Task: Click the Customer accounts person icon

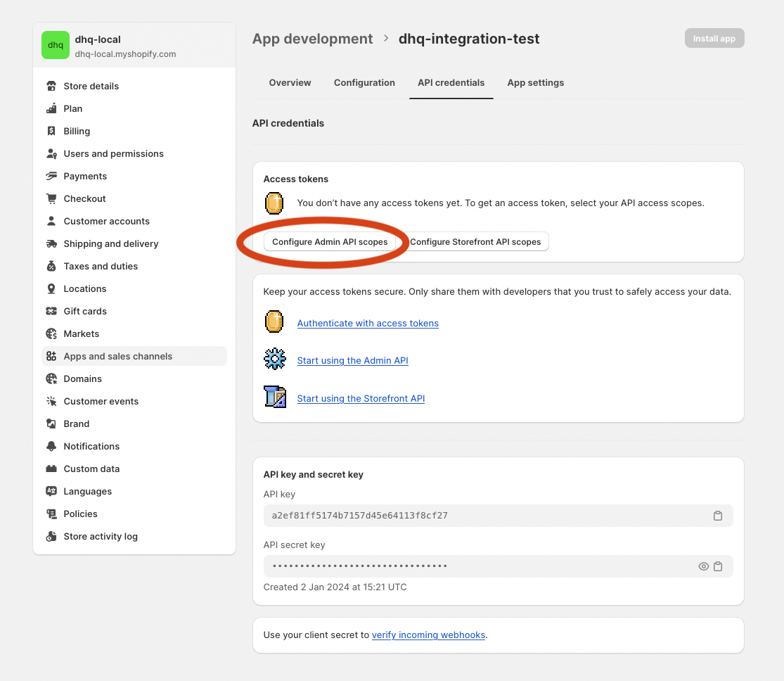Action: click(51, 221)
